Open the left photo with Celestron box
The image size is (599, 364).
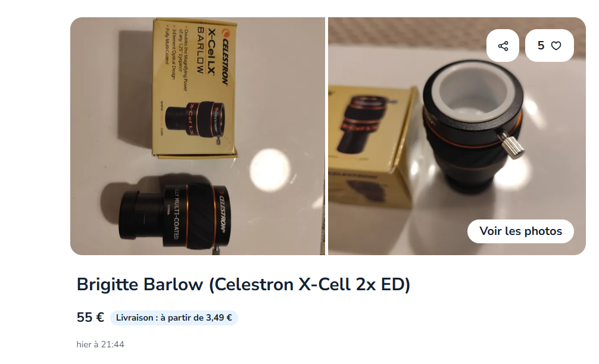[198, 136]
